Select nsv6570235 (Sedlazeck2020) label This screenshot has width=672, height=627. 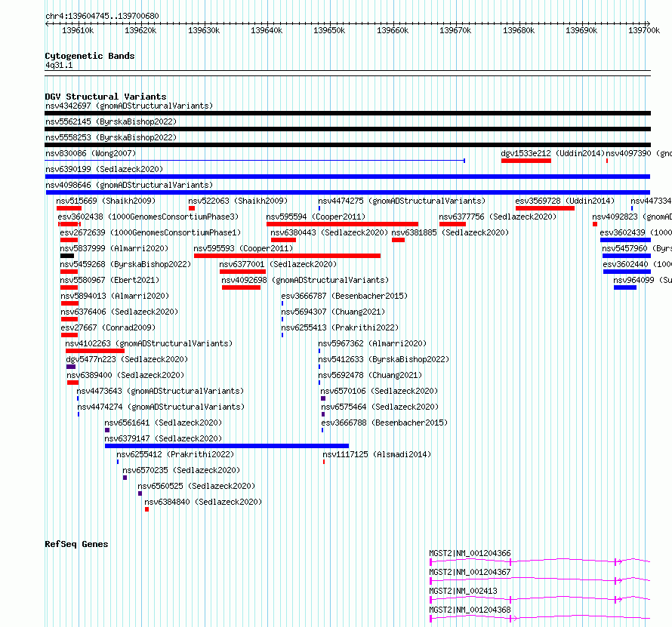coord(181,470)
